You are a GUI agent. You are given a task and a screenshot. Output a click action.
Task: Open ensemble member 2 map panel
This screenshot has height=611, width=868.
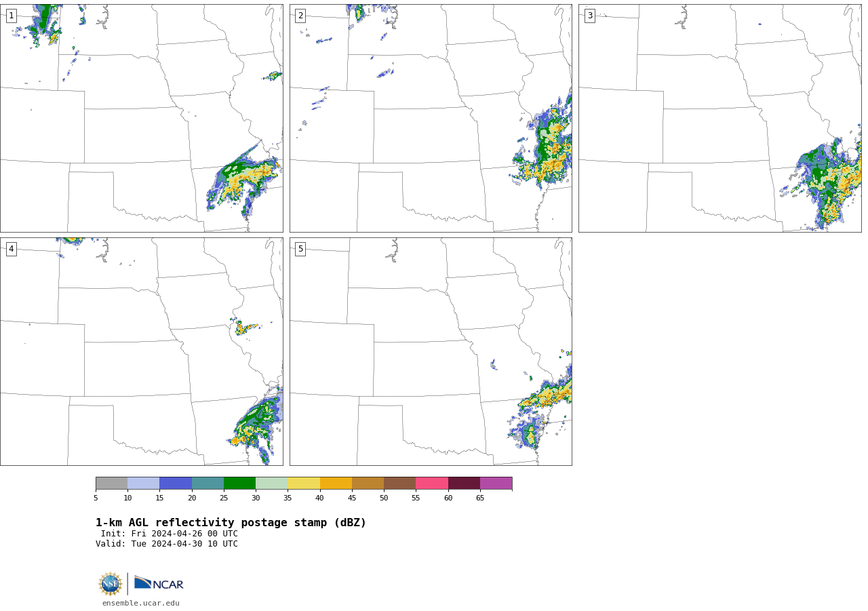click(x=431, y=118)
